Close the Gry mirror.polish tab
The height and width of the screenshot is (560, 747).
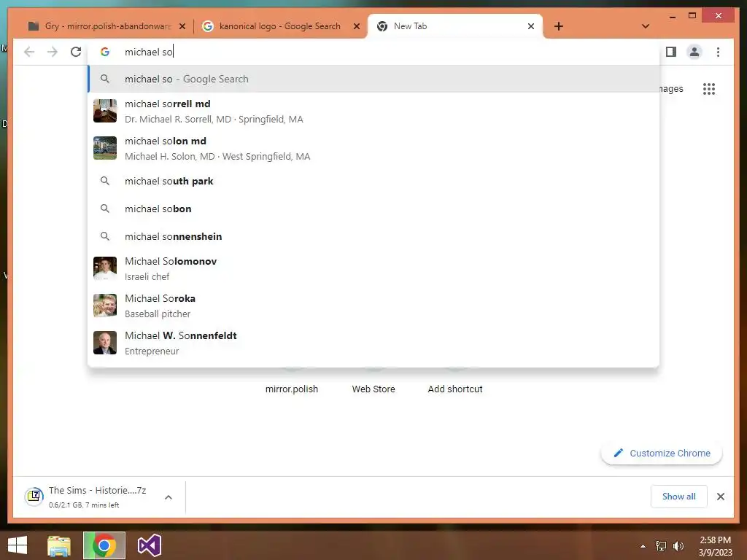pos(182,26)
